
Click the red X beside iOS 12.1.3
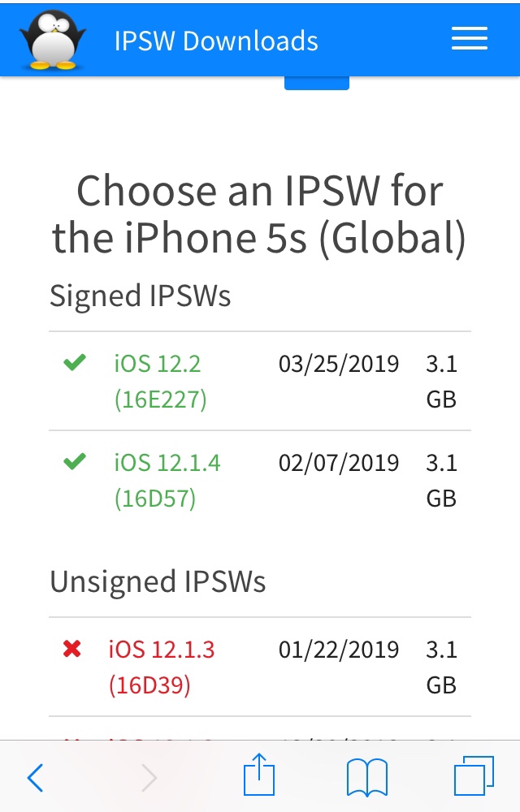72,650
